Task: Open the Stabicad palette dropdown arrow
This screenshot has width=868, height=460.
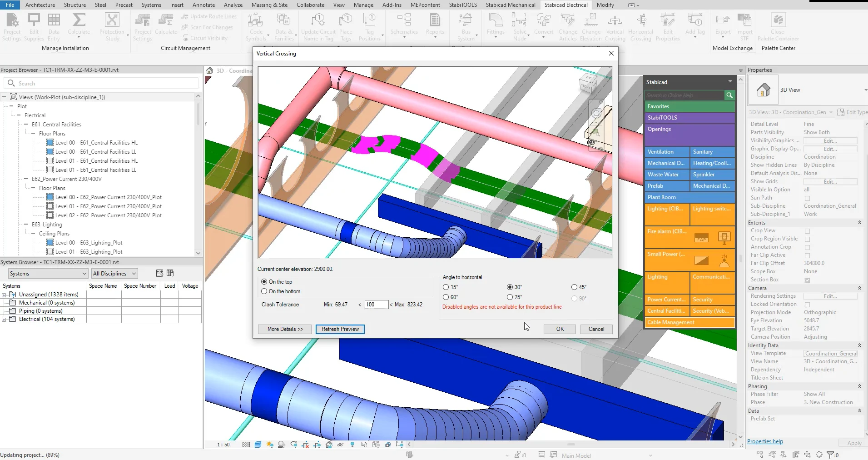Action: pos(730,81)
